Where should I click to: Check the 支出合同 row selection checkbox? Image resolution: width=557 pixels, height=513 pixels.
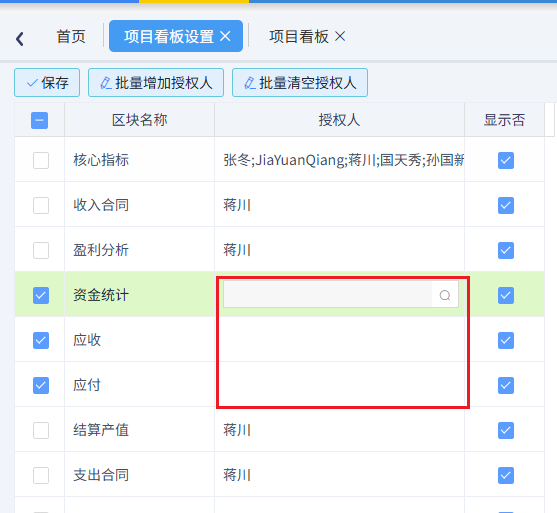(41, 475)
